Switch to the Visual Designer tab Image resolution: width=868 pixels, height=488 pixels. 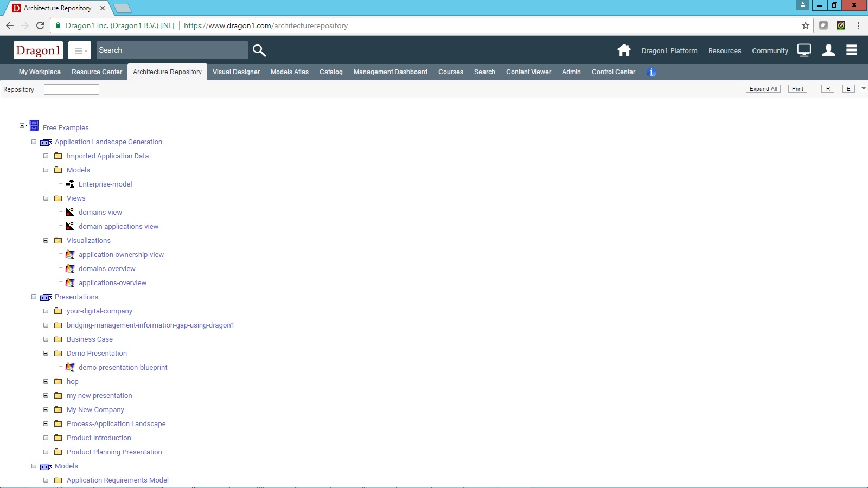point(236,72)
